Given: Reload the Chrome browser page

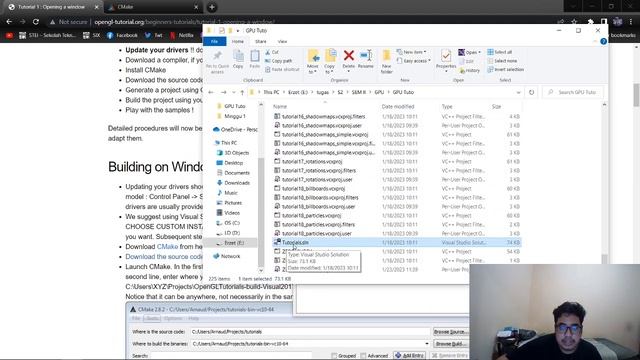Looking at the screenshot, I should tap(36, 22).
